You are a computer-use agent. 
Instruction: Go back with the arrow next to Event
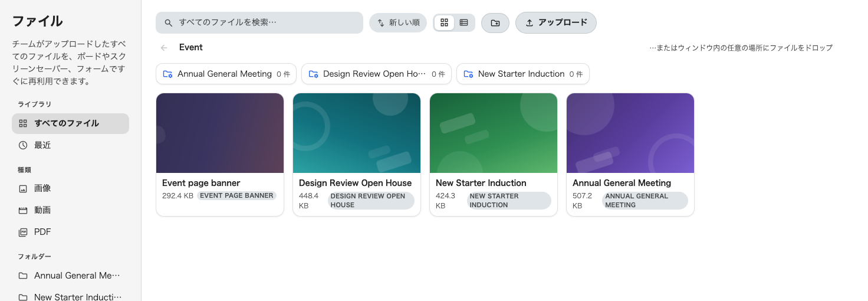coord(164,48)
